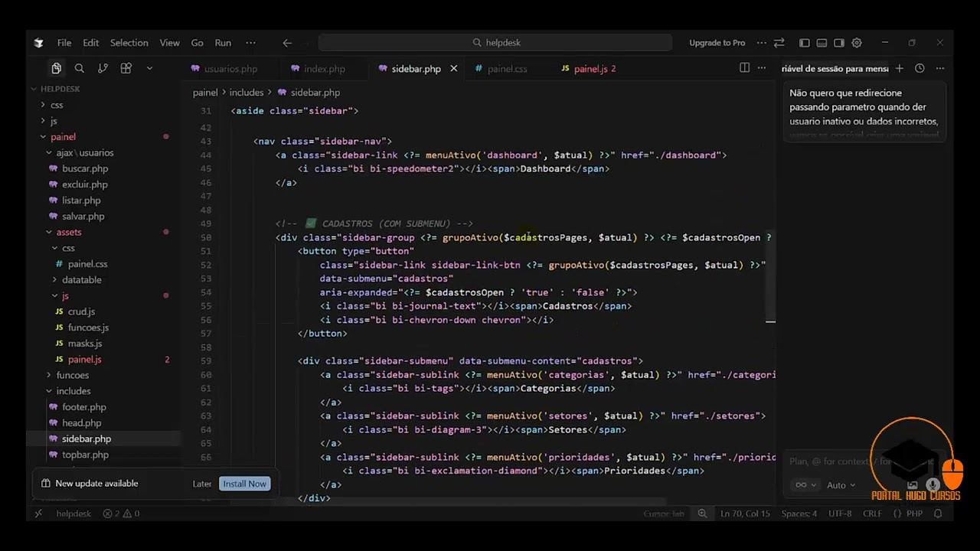Open the additional menus ellipsis after Run

click(250, 43)
